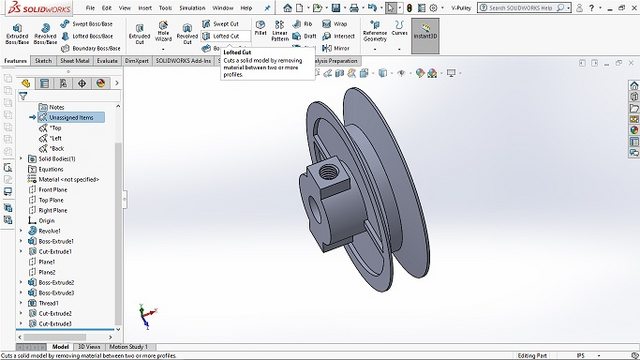The height and width of the screenshot is (360, 640).
Task: Open the Insert menu
Action: 145,8
